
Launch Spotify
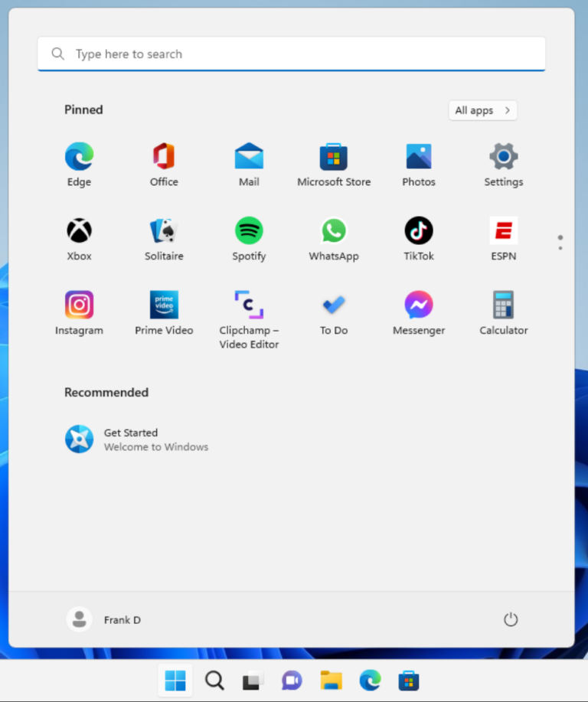click(249, 239)
